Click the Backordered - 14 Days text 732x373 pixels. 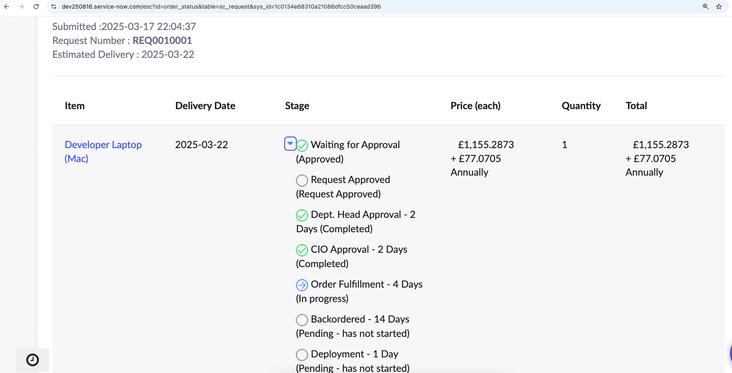click(x=360, y=319)
